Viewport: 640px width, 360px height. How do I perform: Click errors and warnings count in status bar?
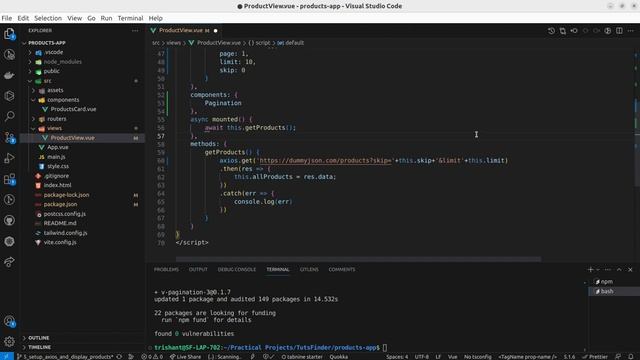[x=152, y=357]
